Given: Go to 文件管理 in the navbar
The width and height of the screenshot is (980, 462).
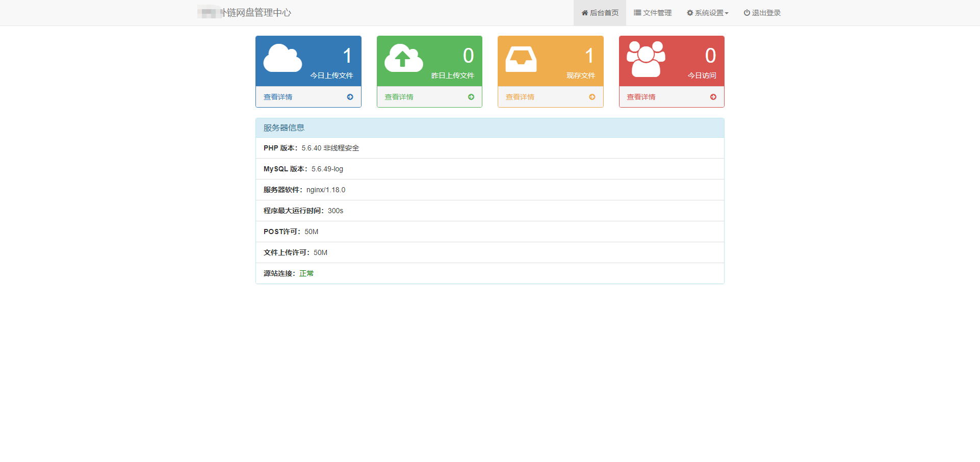Looking at the screenshot, I should (x=653, y=13).
